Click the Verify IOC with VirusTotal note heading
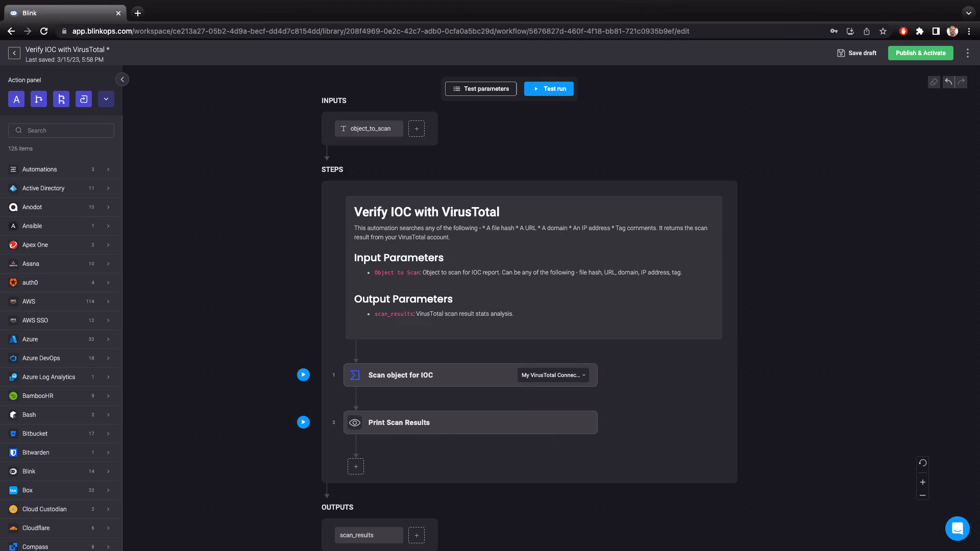 [x=427, y=212]
